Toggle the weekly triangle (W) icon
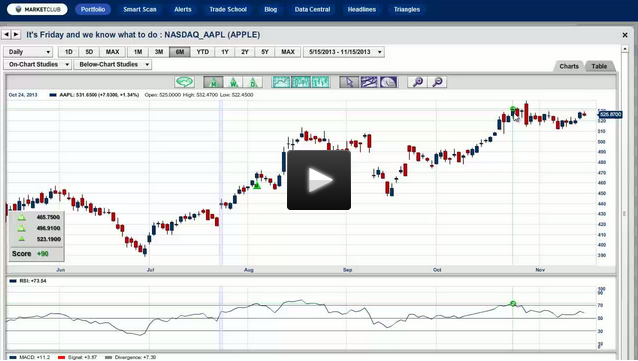This screenshot has width=638, height=361. (x=233, y=82)
